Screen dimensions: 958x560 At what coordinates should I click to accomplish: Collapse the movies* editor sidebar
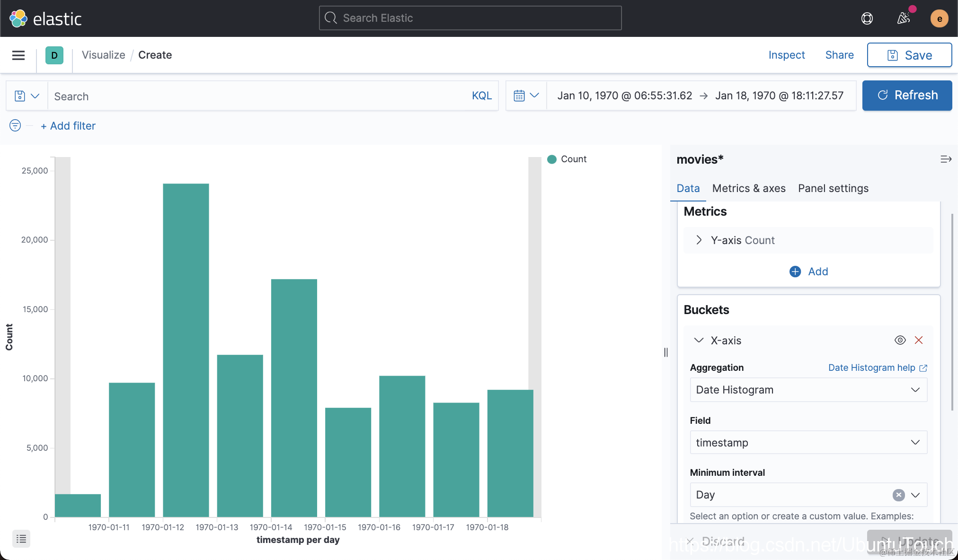[x=946, y=159]
